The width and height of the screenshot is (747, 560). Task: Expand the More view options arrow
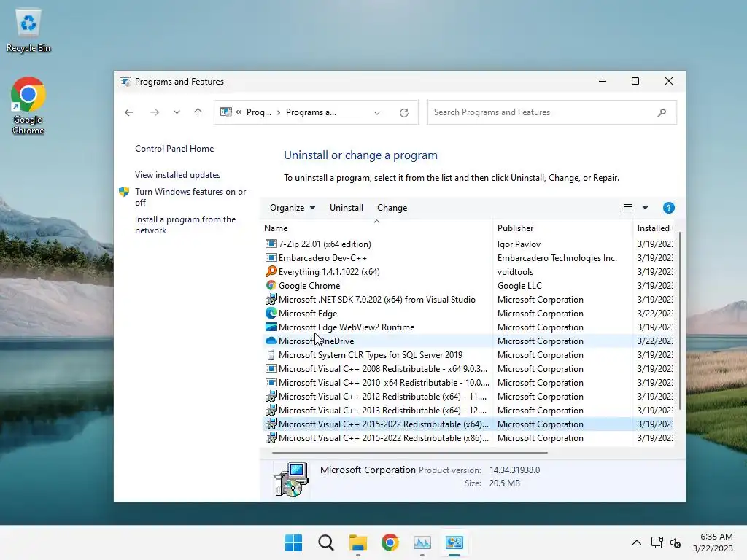pos(645,208)
